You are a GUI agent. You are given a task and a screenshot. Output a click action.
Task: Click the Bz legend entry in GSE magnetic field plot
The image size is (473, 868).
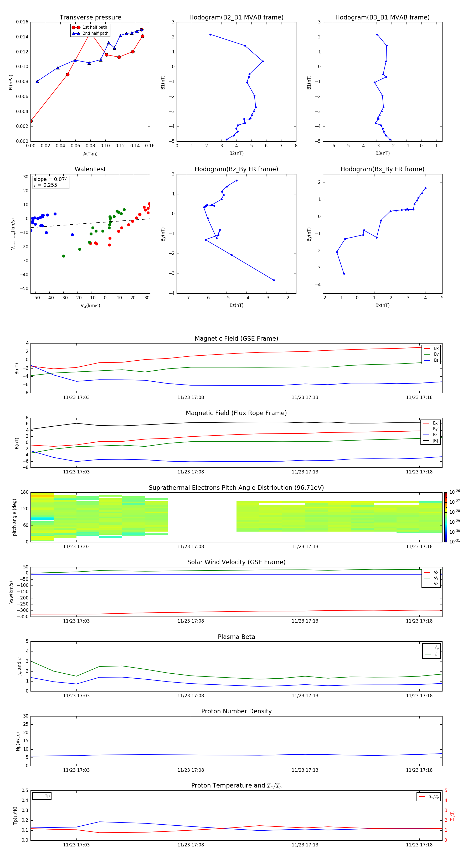coord(431,361)
